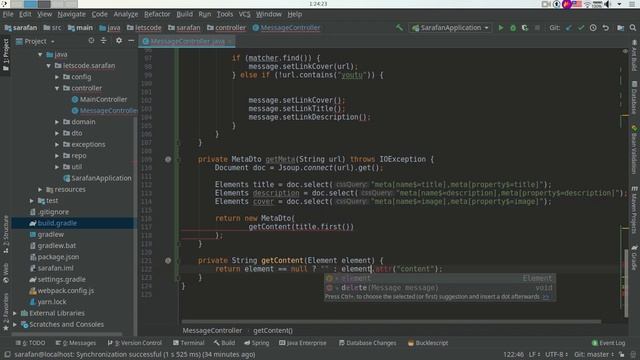Start debugging with the bug icon

(513, 28)
